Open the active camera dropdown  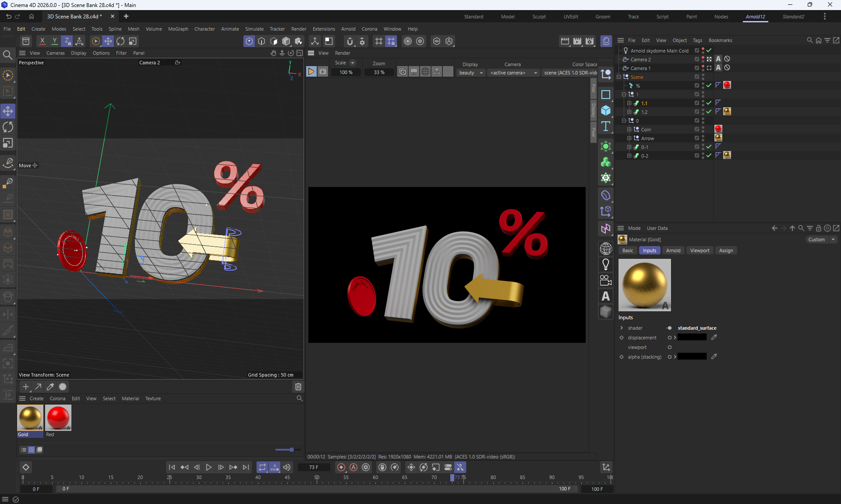(513, 73)
